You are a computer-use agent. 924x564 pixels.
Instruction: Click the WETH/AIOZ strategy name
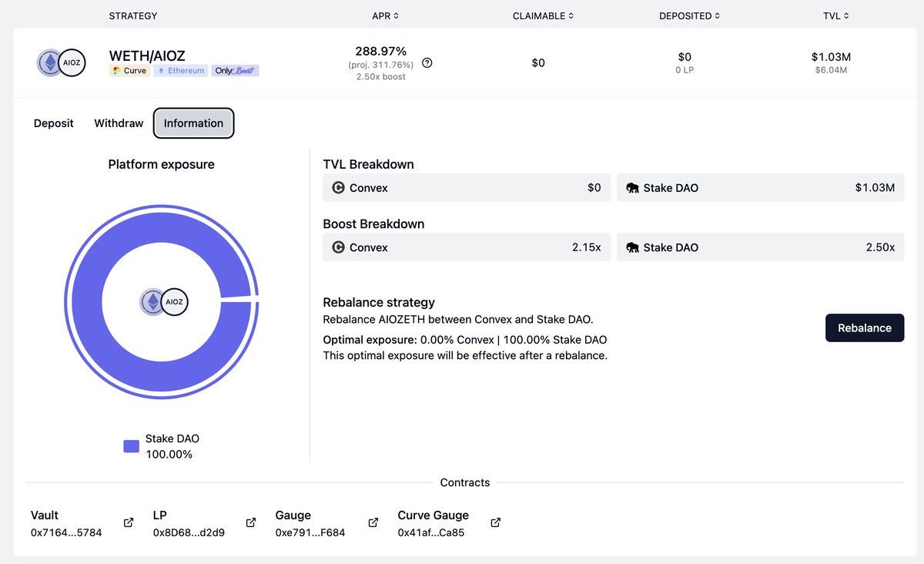coord(147,55)
